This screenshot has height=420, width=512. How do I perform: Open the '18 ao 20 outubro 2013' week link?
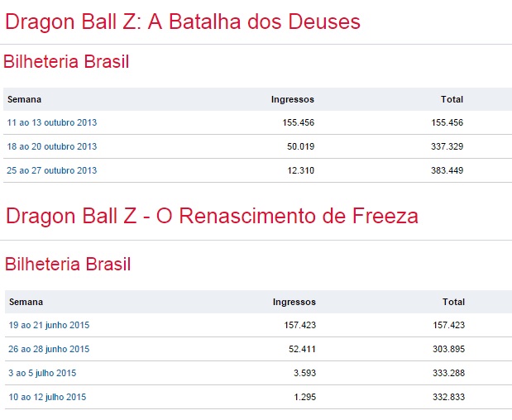point(52,146)
